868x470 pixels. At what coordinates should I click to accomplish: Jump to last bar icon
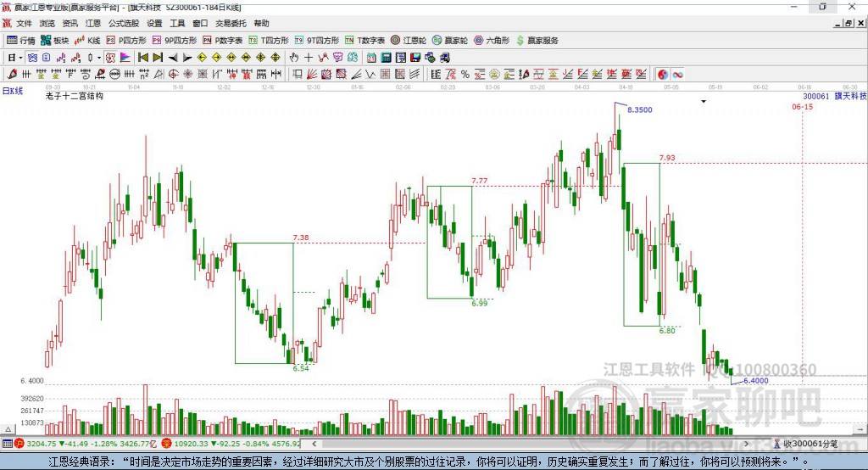pos(158,58)
